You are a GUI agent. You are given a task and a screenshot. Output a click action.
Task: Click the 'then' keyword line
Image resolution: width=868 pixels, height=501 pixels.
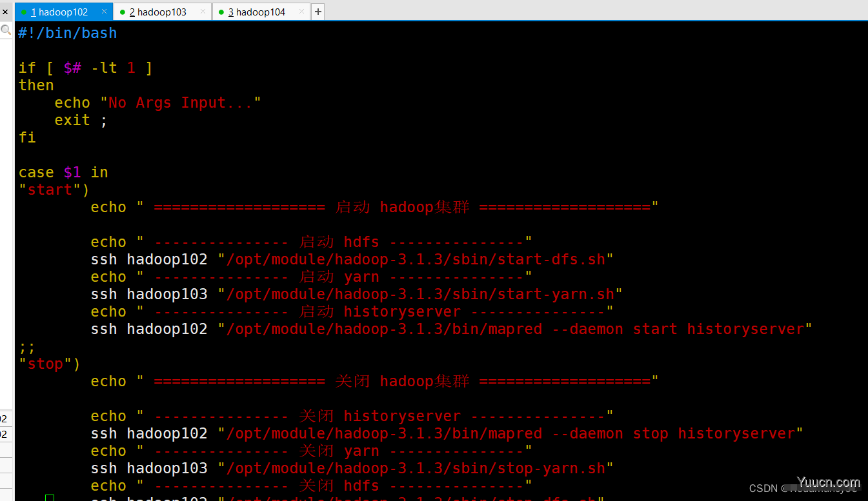click(36, 85)
